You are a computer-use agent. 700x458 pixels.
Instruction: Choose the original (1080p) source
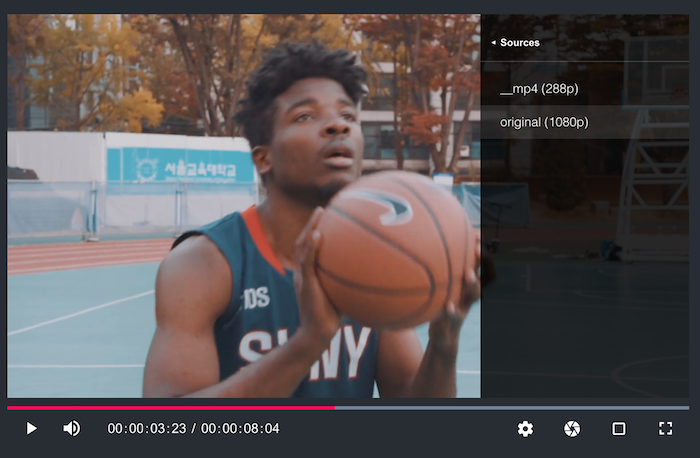coord(544,122)
